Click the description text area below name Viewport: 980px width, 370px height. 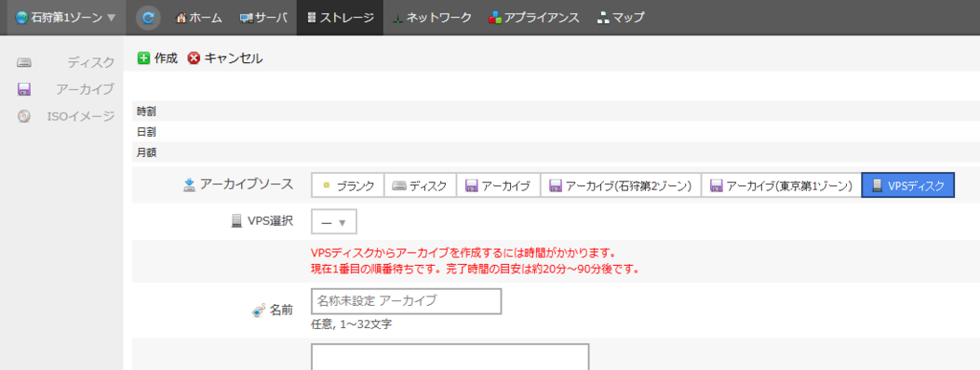pos(450,357)
